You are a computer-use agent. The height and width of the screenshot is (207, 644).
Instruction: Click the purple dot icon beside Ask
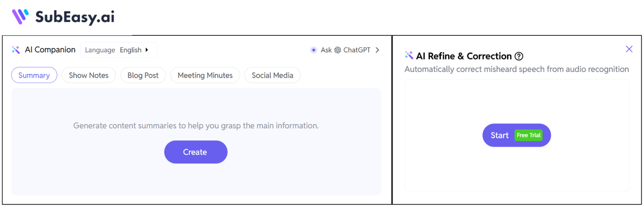click(313, 50)
